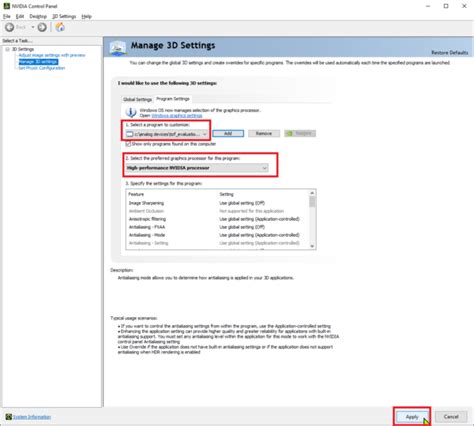Select Set PhysX Configuration in tree
Screen dimensions: 474x426
pyautogui.click(x=42, y=68)
